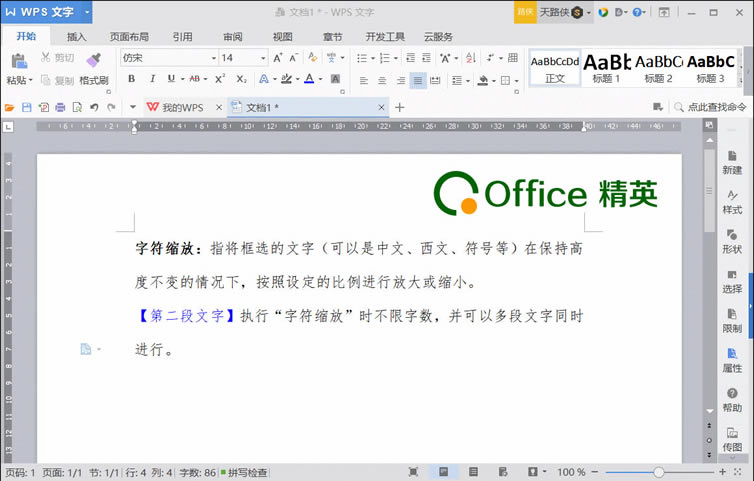This screenshot has height=481, width=754.
Task: Open the 样式 sidebar panel
Action: (x=732, y=202)
